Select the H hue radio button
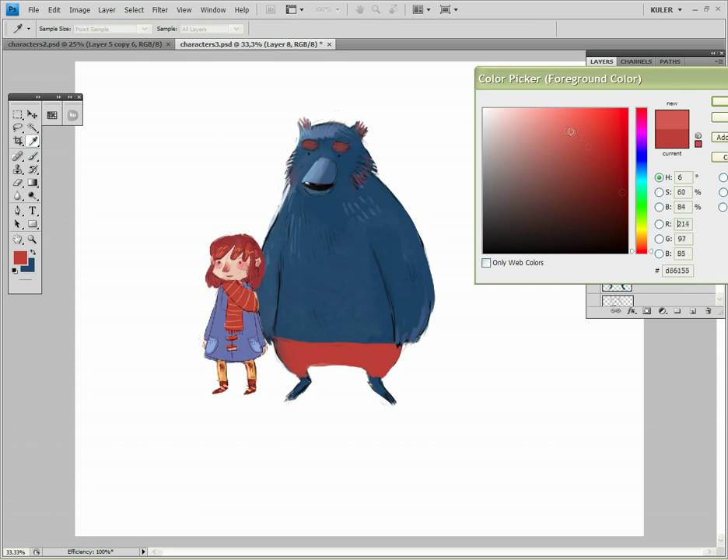 [659, 177]
